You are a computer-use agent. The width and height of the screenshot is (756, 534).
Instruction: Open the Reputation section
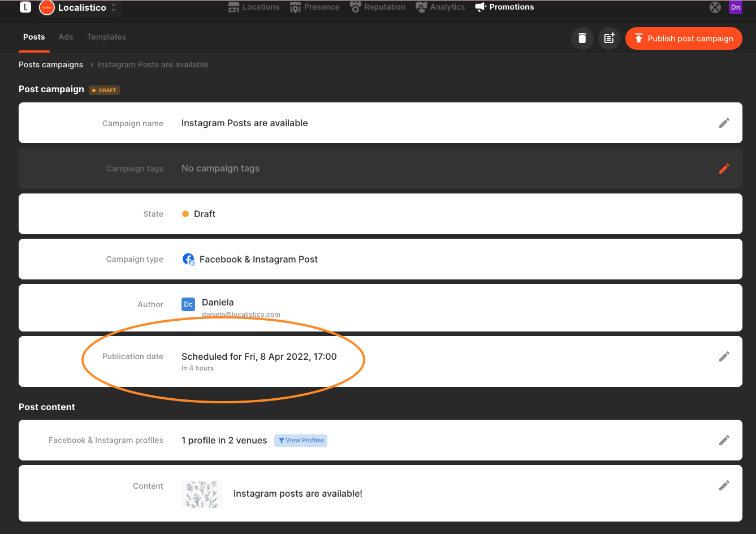point(378,7)
